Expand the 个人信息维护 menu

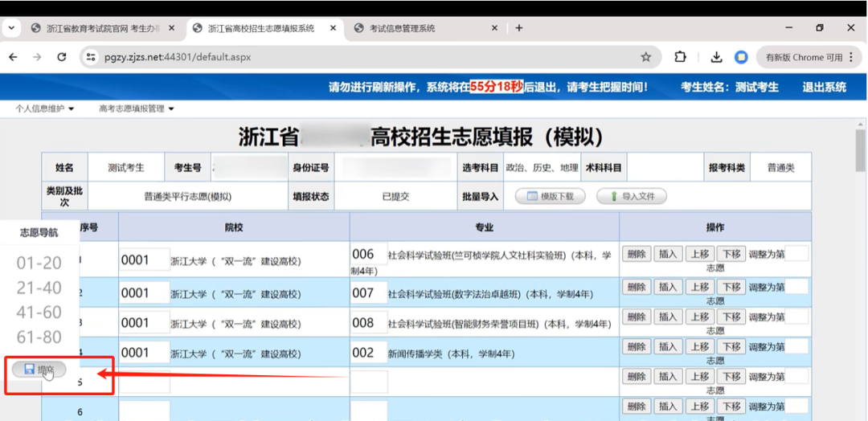(x=45, y=108)
